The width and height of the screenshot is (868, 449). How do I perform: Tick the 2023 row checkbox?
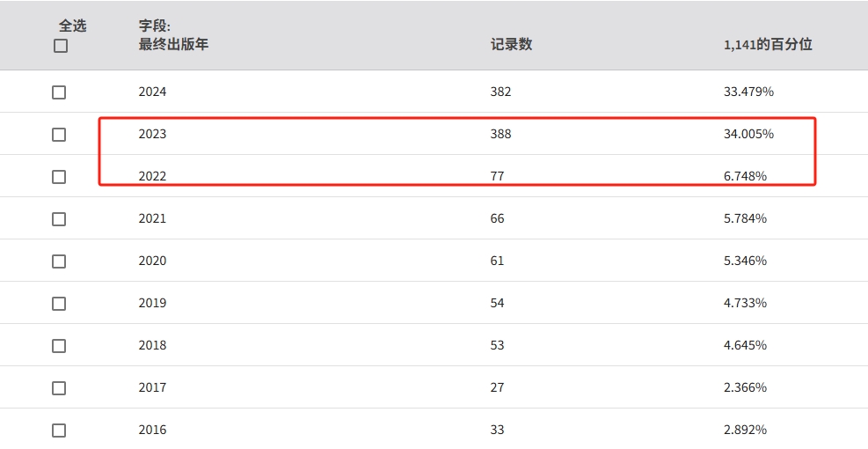point(59,135)
